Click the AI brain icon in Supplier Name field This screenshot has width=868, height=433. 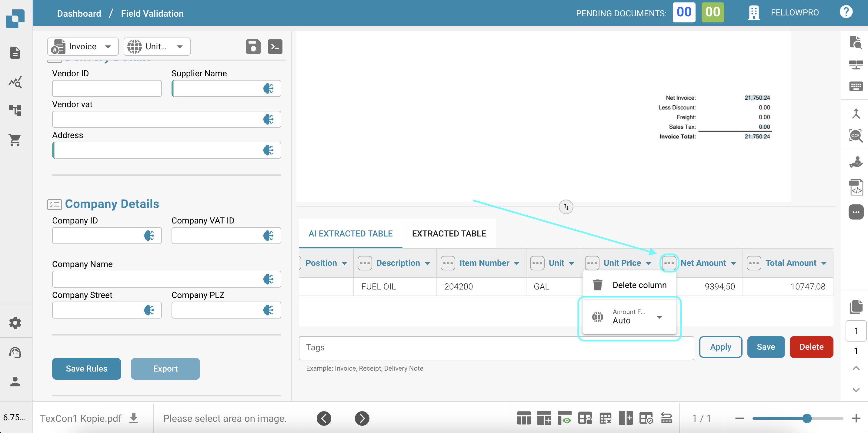[x=268, y=88]
